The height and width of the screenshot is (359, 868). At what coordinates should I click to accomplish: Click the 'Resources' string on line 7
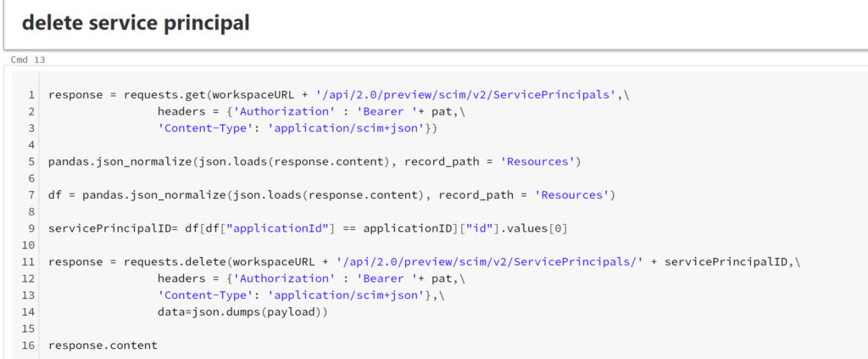click(x=574, y=195)
